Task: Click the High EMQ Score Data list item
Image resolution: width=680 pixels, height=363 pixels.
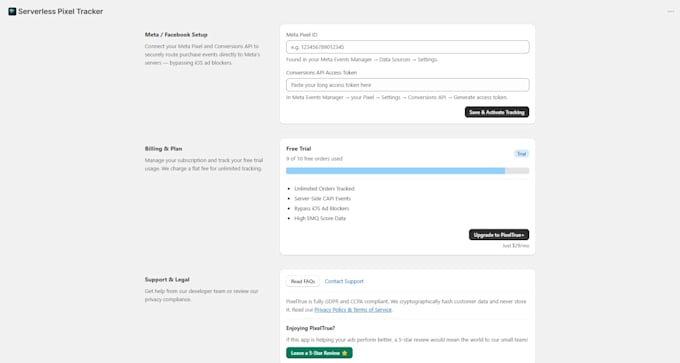Action: pyautogui.click(x=320, y=219)
